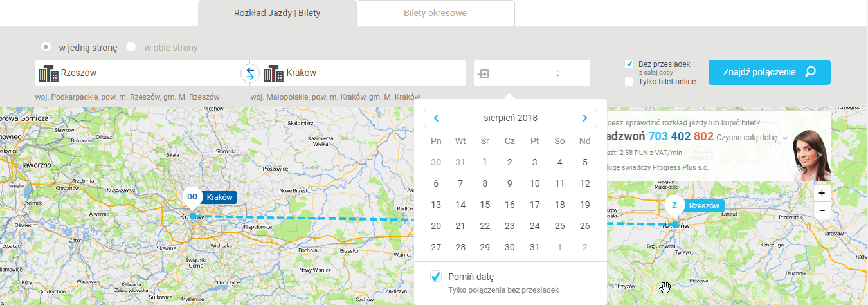Click the Kraków destination map marker
Screen dimensions: 868x305
pyautogui.click(x=192, y=198)
